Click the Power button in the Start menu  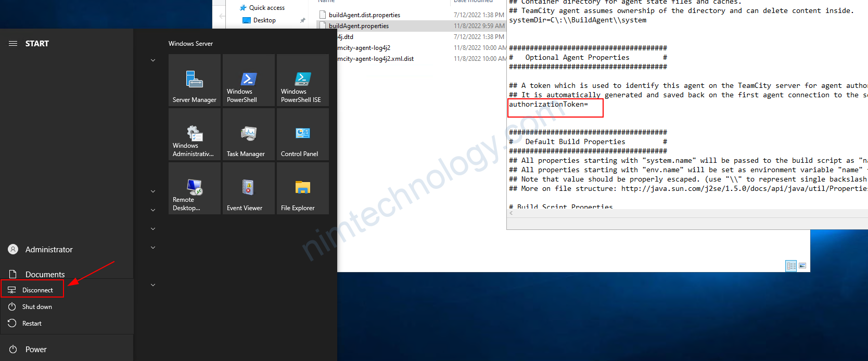coord(67,350)
